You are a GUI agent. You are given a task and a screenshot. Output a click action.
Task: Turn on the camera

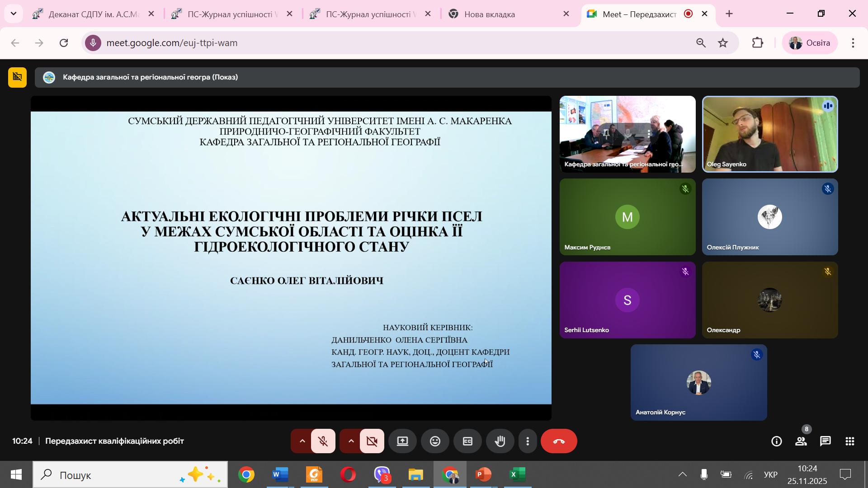(372, 441)
